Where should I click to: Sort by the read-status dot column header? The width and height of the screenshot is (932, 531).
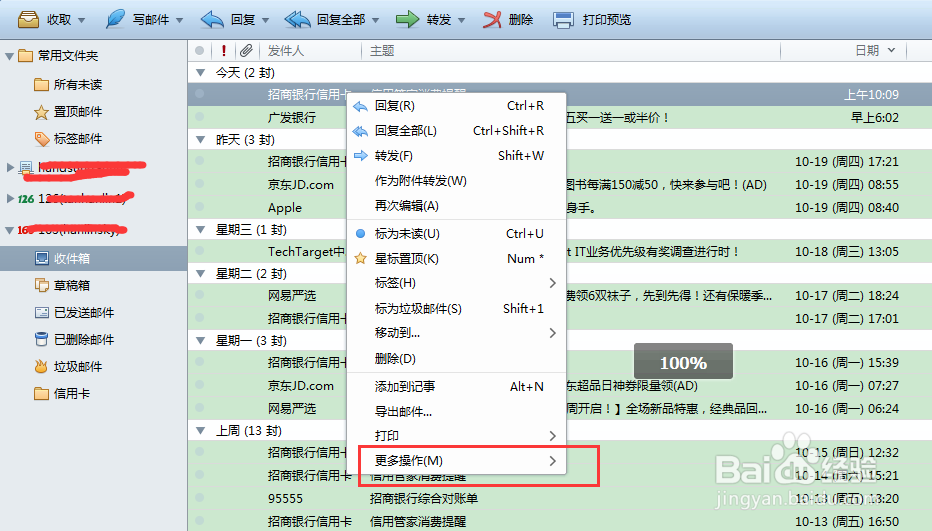pyautogui.click(x=200, y=51)
